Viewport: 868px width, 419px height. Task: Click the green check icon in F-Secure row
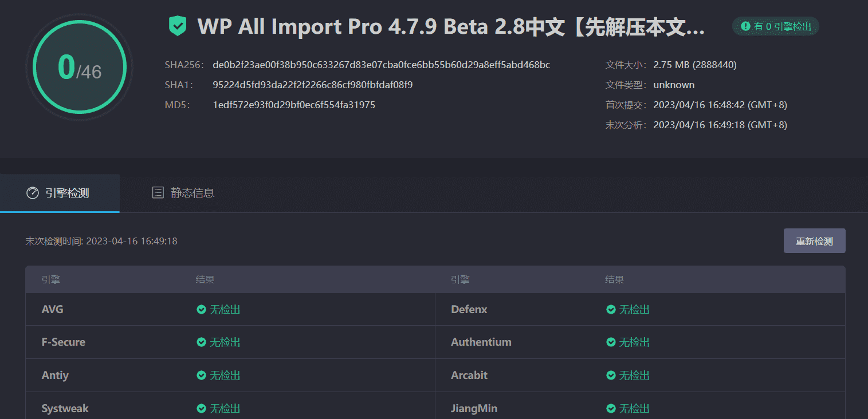[x=201, y=342]
